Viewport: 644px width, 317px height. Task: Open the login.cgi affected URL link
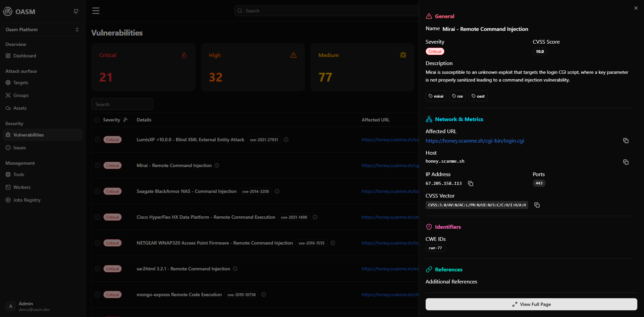475,141
